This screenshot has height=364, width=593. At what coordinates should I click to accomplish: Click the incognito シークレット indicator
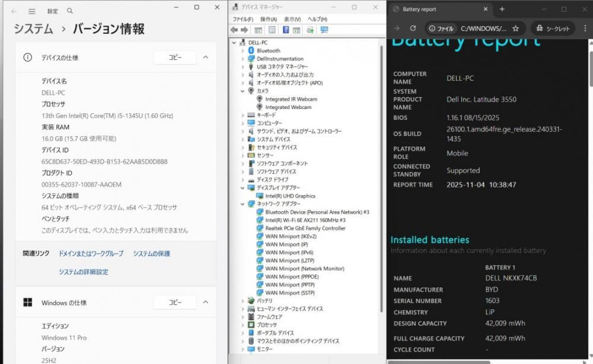tap(553, 28)
